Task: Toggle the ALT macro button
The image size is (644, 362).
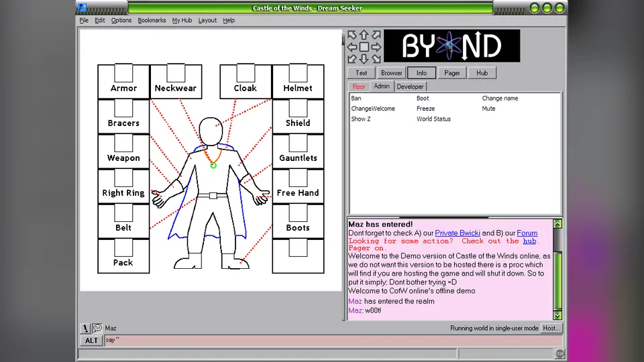Action: pyautogui.click(x=91, y=341)
